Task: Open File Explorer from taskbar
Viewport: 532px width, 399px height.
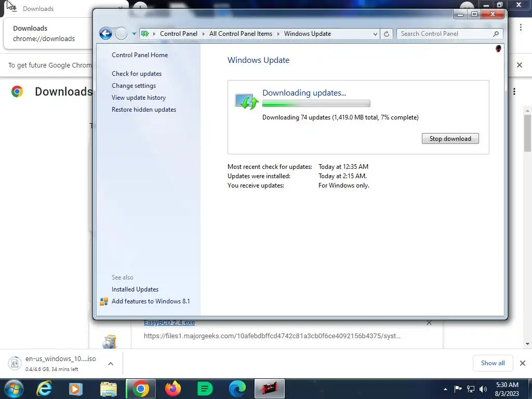Action: [x=108, y=389]
